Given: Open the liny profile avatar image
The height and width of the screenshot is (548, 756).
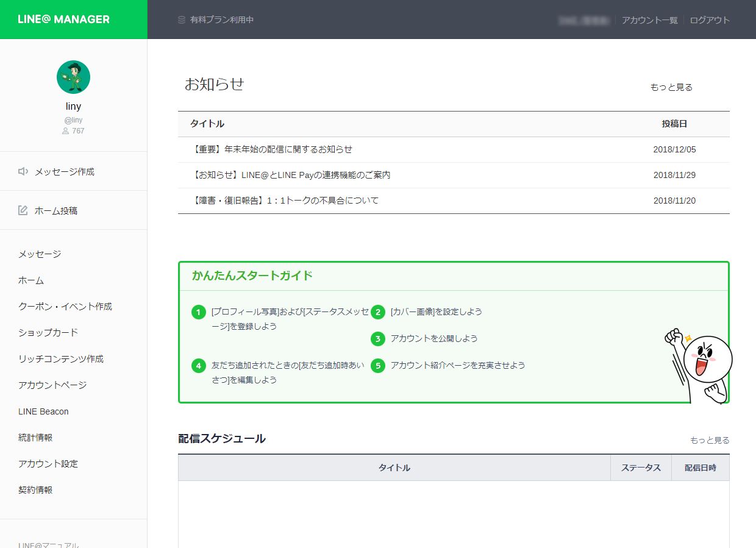Looking at the screenshot, I should 73,77.
